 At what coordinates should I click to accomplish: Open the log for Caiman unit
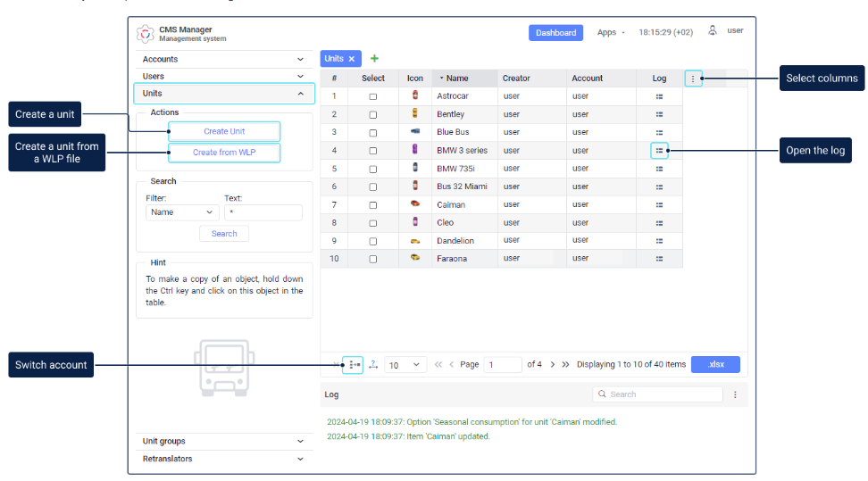tap(659, 204)
